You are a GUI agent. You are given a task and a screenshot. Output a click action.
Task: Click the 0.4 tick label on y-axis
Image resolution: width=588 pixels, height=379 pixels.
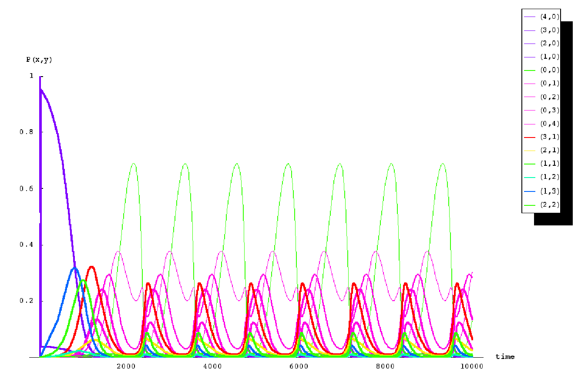[27, 245]
